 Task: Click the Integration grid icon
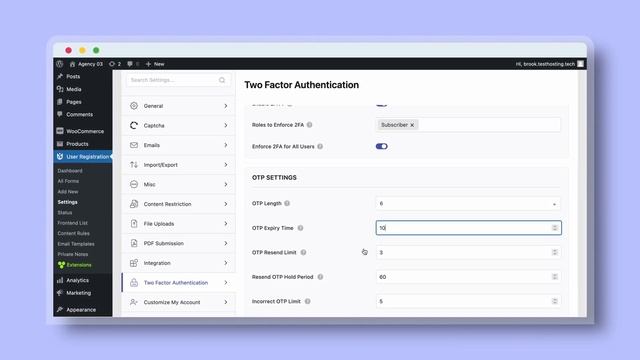click(134, 263)
